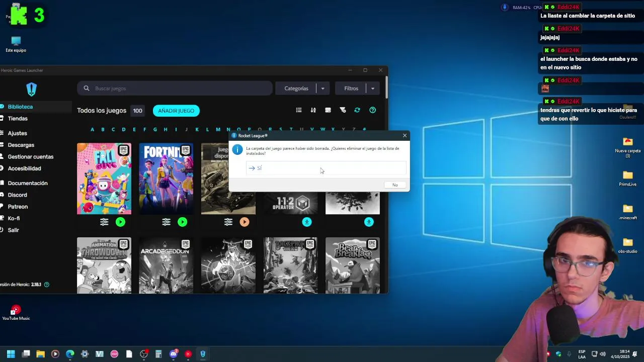Open Fortnite game cover
Image resolution: width=644 pixels, height=362 pixels.
[x=166, y=178]
